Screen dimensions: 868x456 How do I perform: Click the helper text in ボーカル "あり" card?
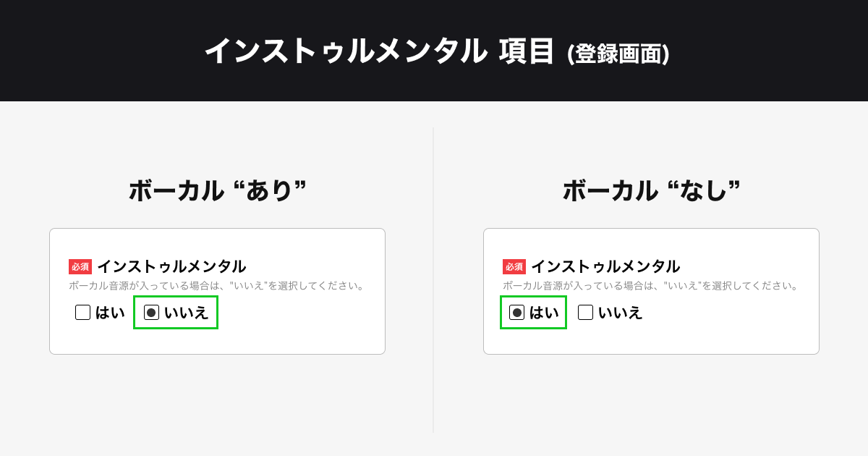(x=216, y=286)
